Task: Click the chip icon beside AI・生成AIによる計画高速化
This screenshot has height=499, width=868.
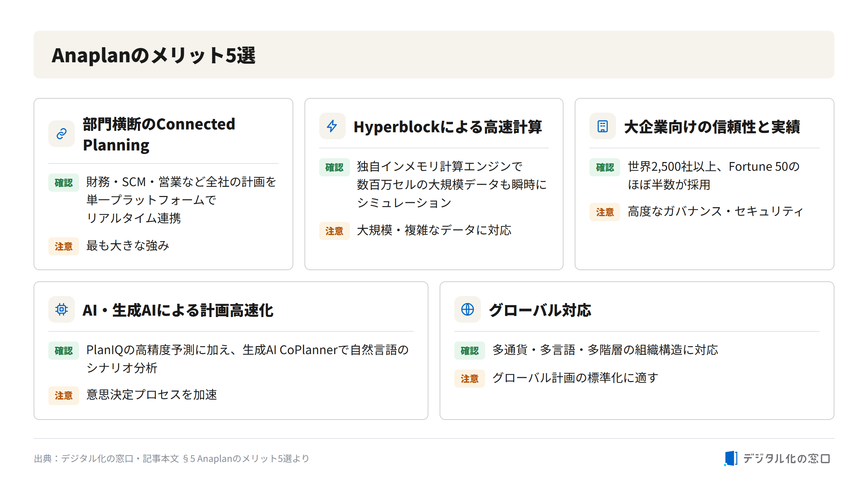Action: 62,309
